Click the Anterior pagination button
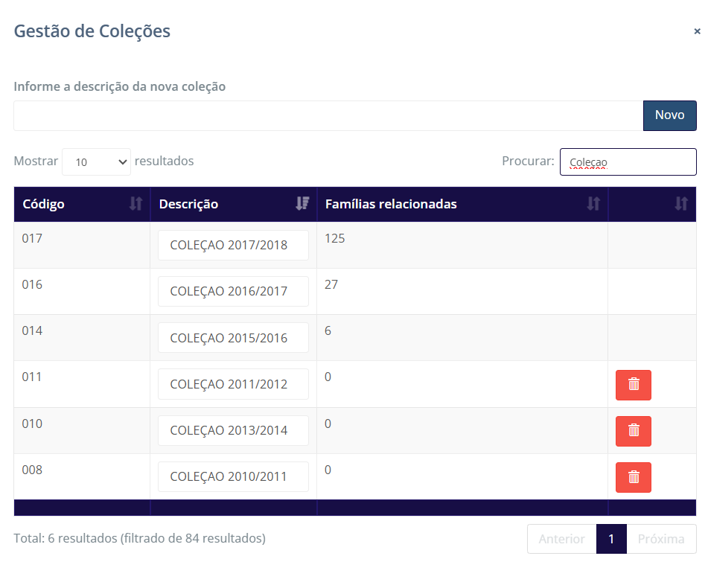708x588 pixels. (561, 539)
